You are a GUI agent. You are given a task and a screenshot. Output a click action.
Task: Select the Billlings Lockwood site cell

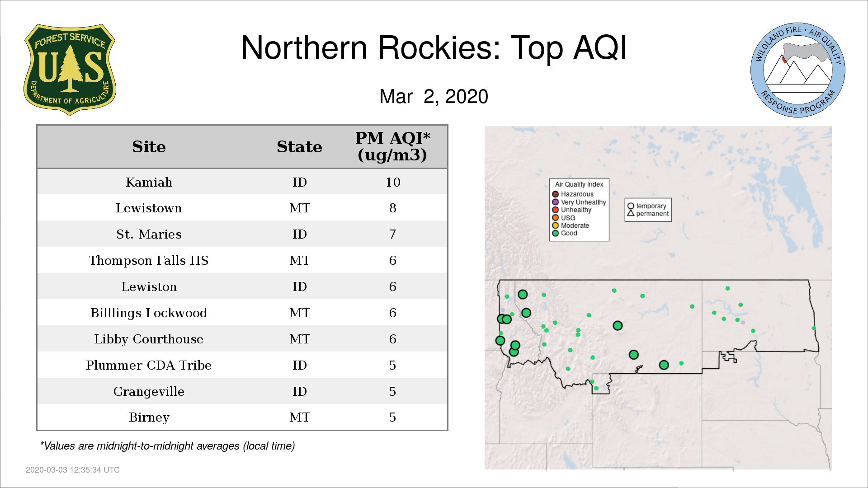point(149,313)
